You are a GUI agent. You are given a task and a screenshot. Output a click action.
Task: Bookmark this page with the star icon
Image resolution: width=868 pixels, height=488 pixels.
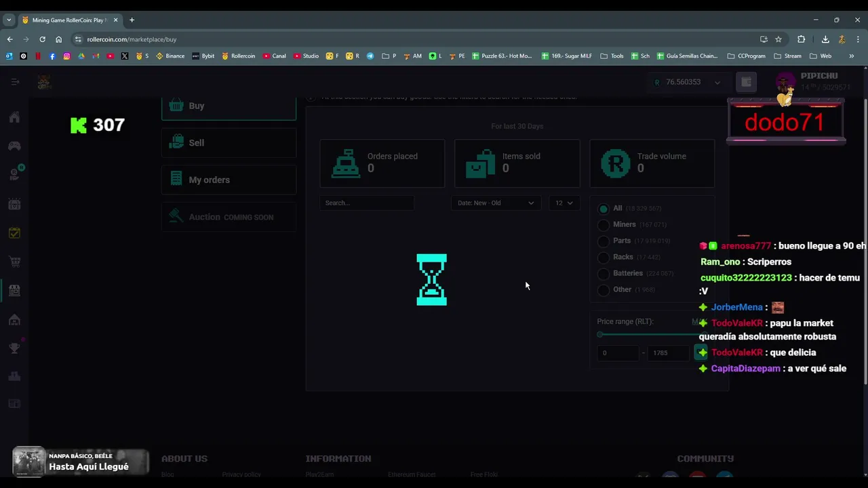point(778,39)
